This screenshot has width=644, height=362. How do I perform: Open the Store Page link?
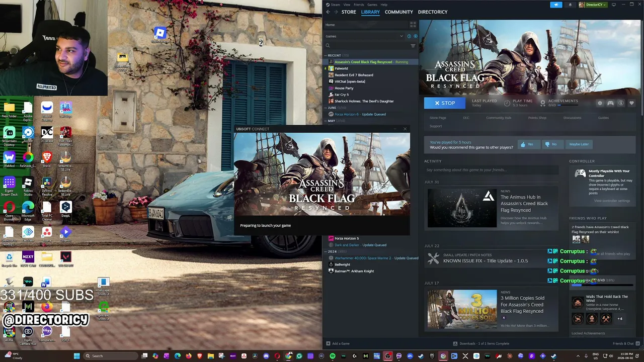tap(438, 118)
